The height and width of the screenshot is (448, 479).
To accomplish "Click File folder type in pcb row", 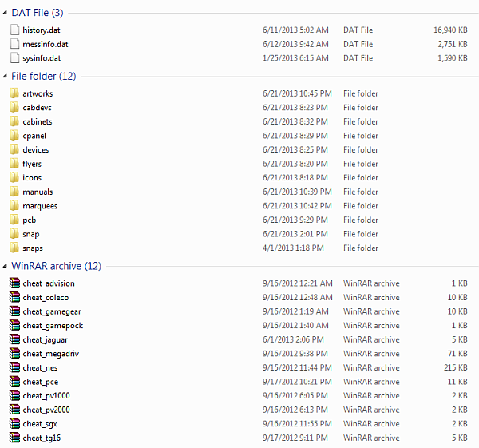I will (x=361, y=220).
